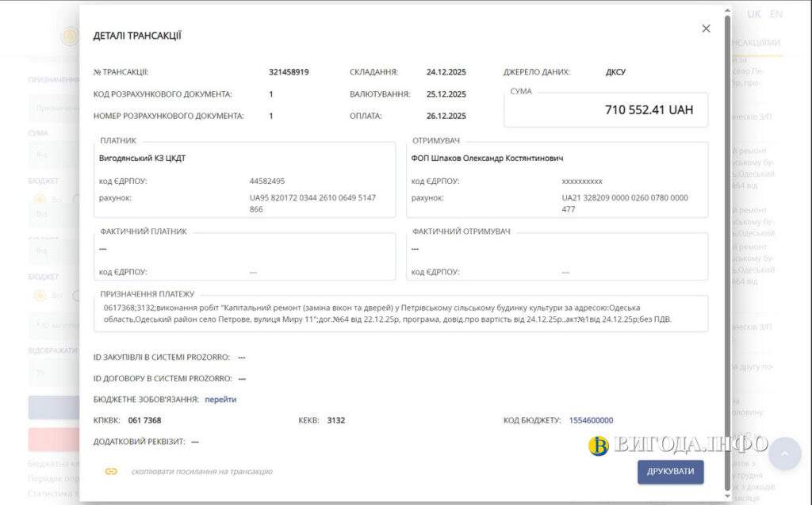Click the red button in the left filter panel
Screen dimensions: 812x505
tap(52, 439)
